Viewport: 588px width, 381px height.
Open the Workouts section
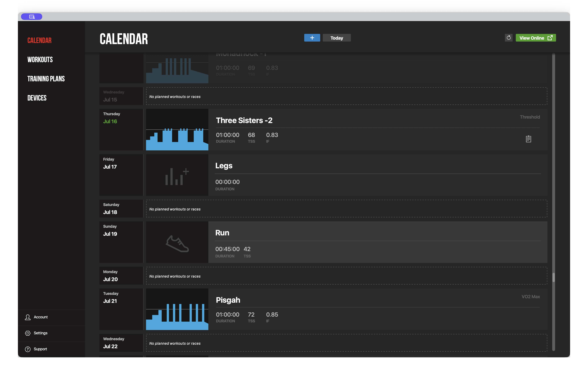[40, 60]
